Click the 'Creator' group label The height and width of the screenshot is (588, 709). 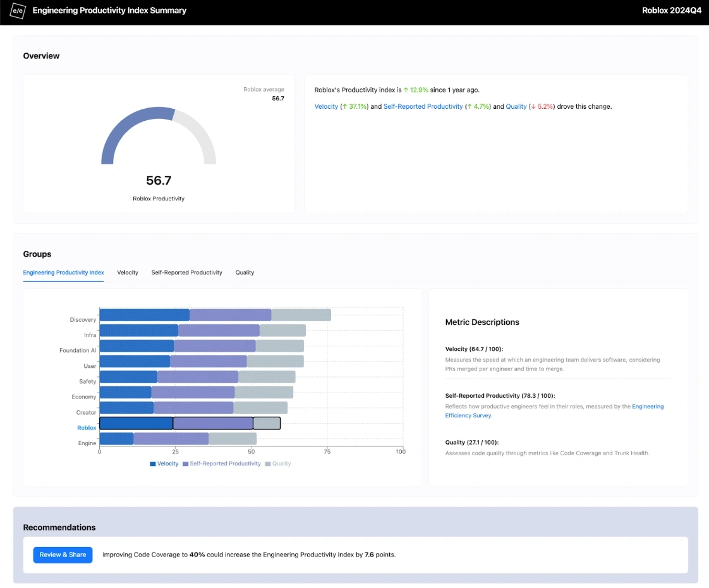pos(86,412)
